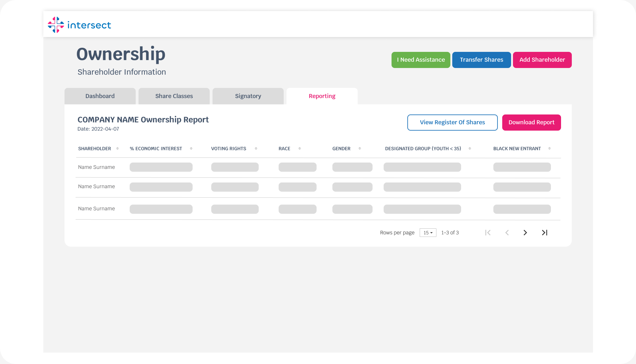Image resolution: width=636 pixels, height=364 pixels.
Task: Click the I Need Assistance button
Action: [x=421, y=60]
